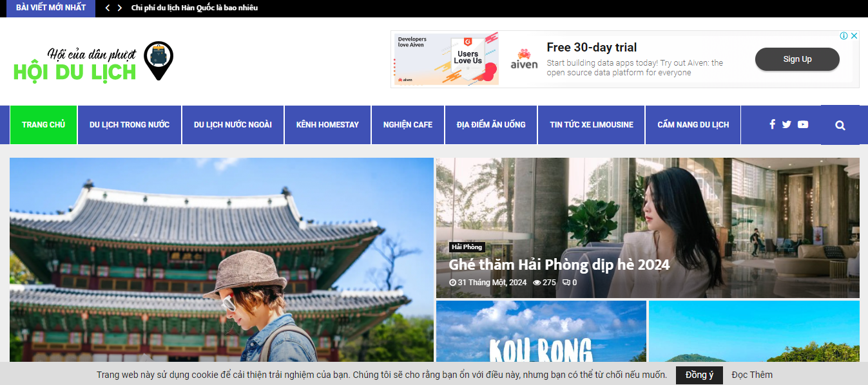Viewport: 868px width, 385px height.
Task: Open the YouTube social icon
Action: pyautogui.click(x=803, y=124)
